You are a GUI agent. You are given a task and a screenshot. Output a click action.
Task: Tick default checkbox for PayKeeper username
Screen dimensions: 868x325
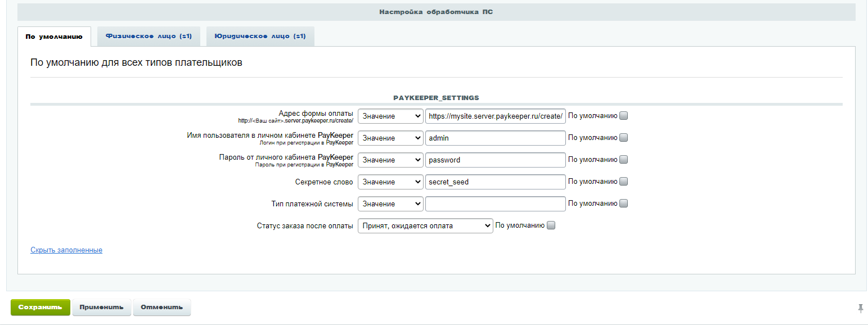coord(623,138)
